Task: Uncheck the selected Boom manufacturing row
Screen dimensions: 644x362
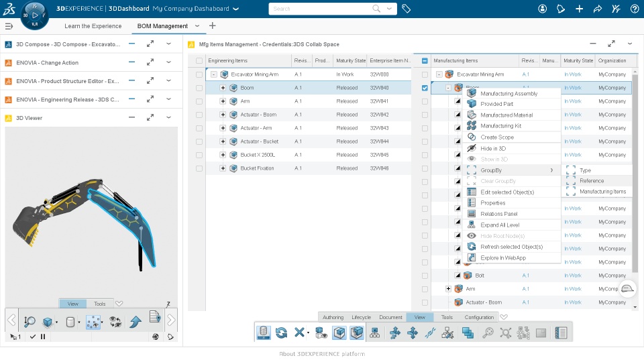Action: tap(425, 88)
